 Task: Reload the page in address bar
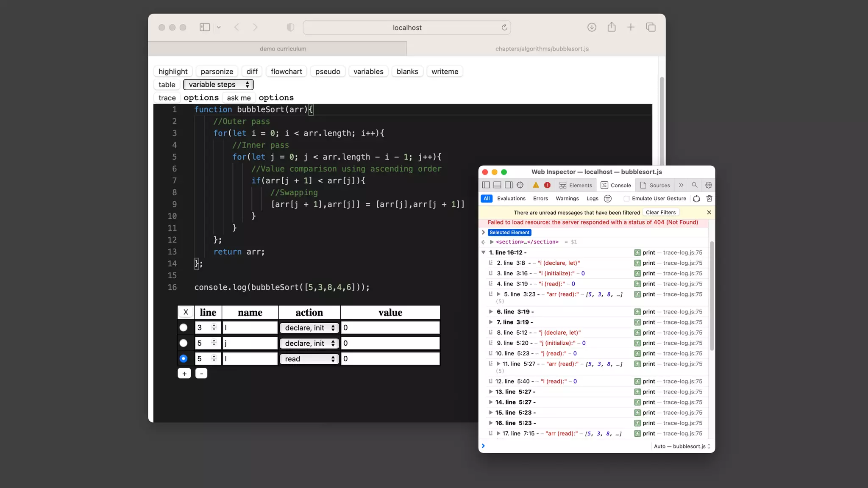(504, 28)
